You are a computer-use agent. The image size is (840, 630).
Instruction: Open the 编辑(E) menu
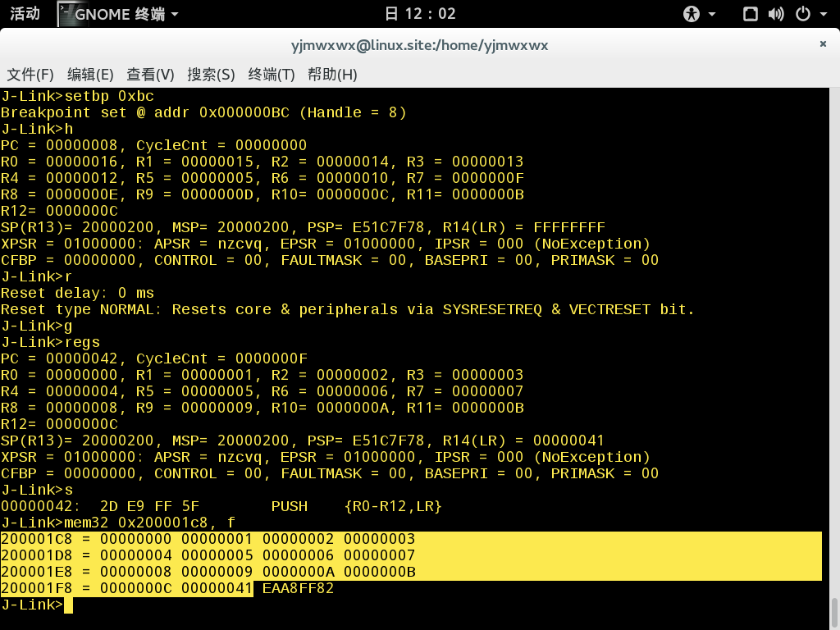(90, 75)
